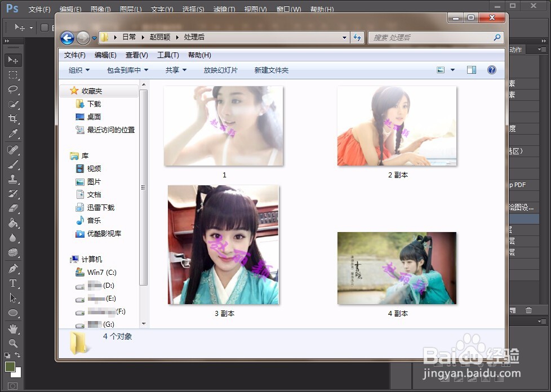The image size is (551, 392).
Task: Open Explorer 文件(F) menu
Action: click(x=74, y=55)
